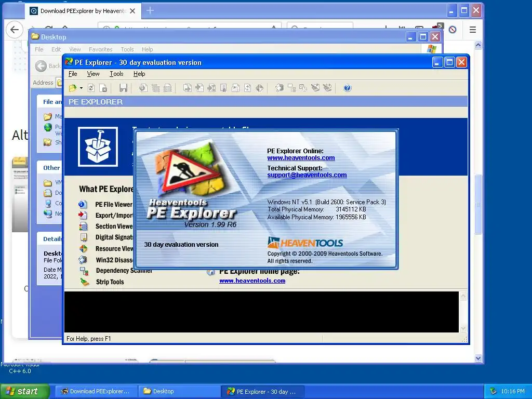This screenshot has height=399, width=532.
Task: Switch to Desktop taskbar button
Action: [179, 391]
